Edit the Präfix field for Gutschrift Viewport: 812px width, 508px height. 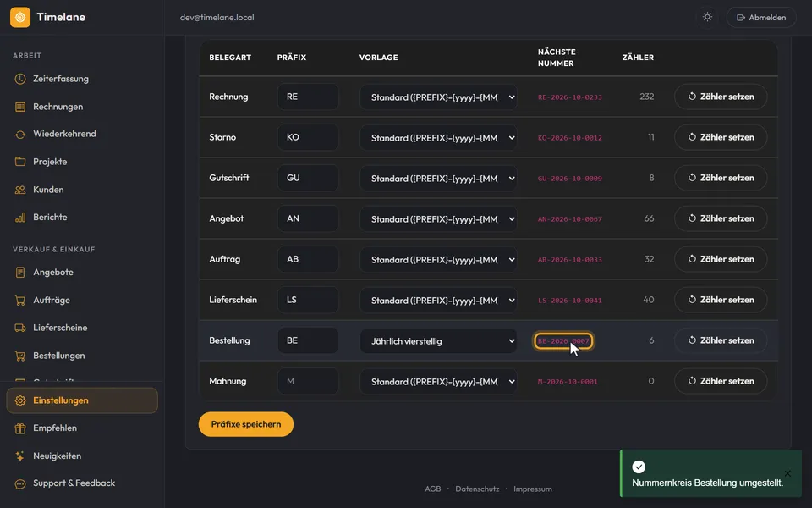coord(308,178)
